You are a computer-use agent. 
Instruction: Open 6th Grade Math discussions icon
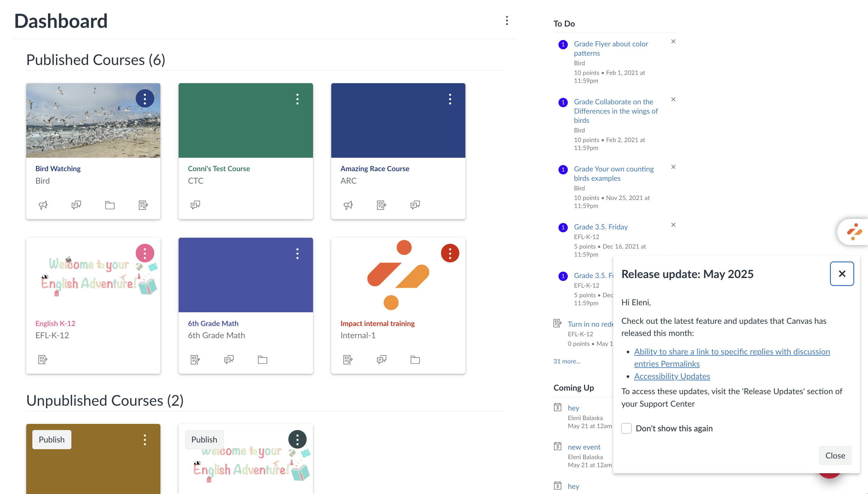pos(229,360)
